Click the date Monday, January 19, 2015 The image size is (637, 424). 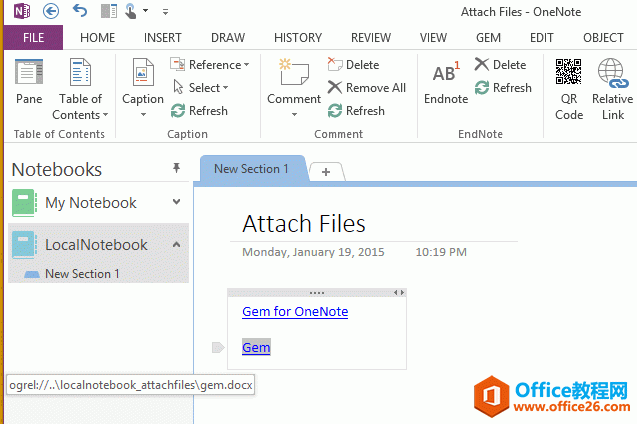[x=313, y=252]
